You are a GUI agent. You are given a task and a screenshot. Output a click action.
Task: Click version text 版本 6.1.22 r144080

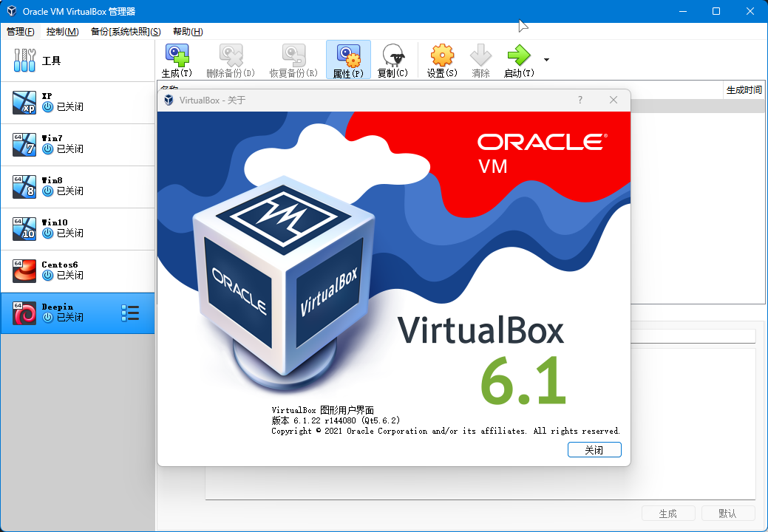[313, 420]
